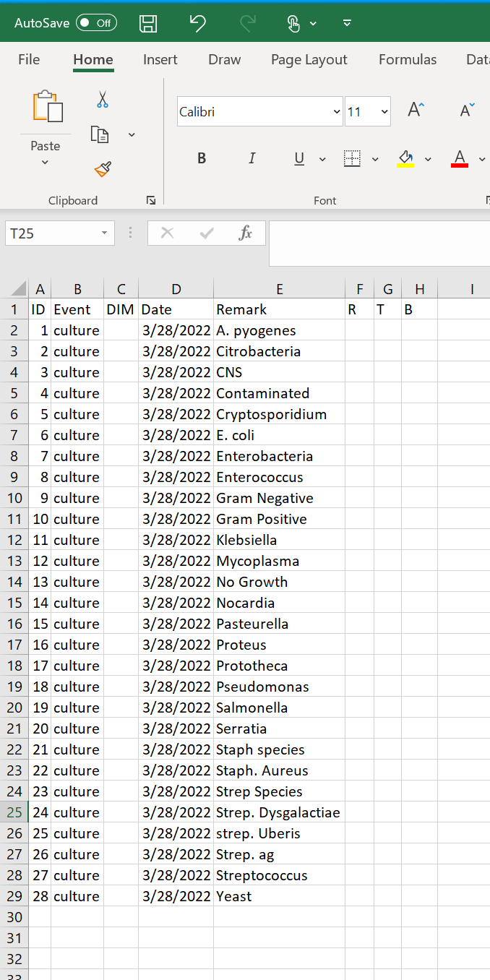Open the Insert ribbon tab

(160, 60)
